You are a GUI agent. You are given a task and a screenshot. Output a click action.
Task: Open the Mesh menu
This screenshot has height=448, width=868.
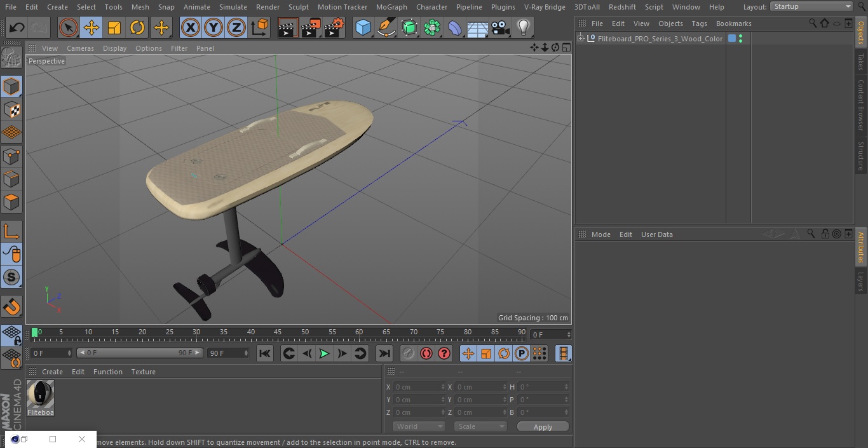pos(140,7)
